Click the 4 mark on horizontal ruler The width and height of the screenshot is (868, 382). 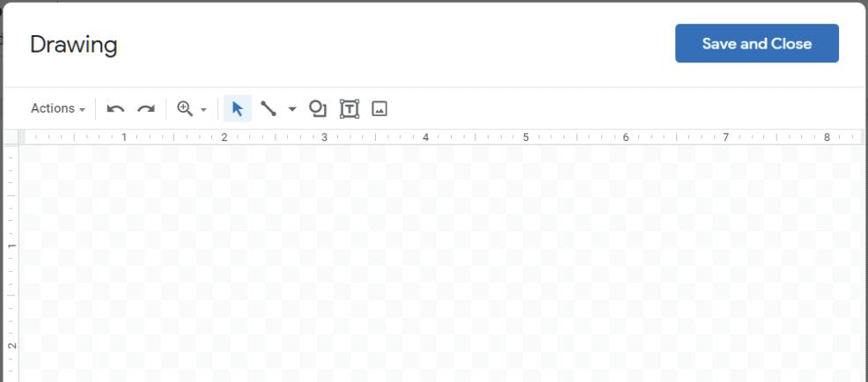tap(425, 136)
